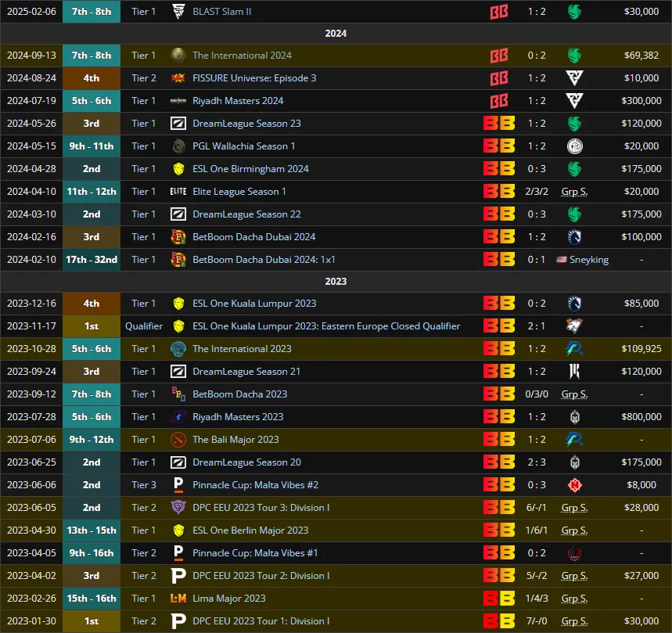672x633 pixels.
Task: Click opponent logo in PGL Wallachia row
Action: tap(574, 146)
